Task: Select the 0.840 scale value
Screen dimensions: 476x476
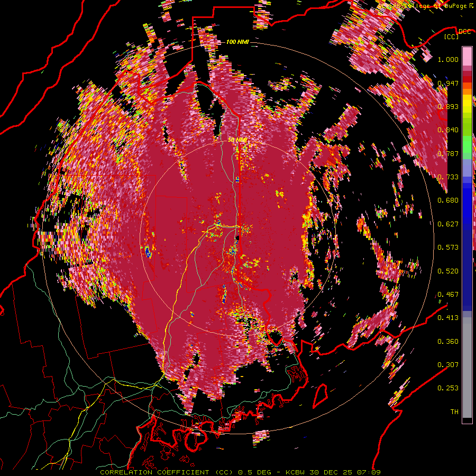Action: pos(448,130)
